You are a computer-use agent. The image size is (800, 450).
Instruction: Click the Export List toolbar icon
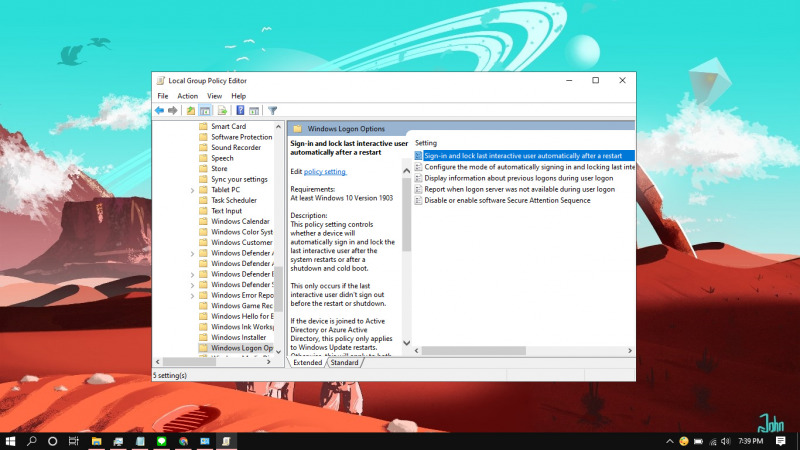click(222, 110)
